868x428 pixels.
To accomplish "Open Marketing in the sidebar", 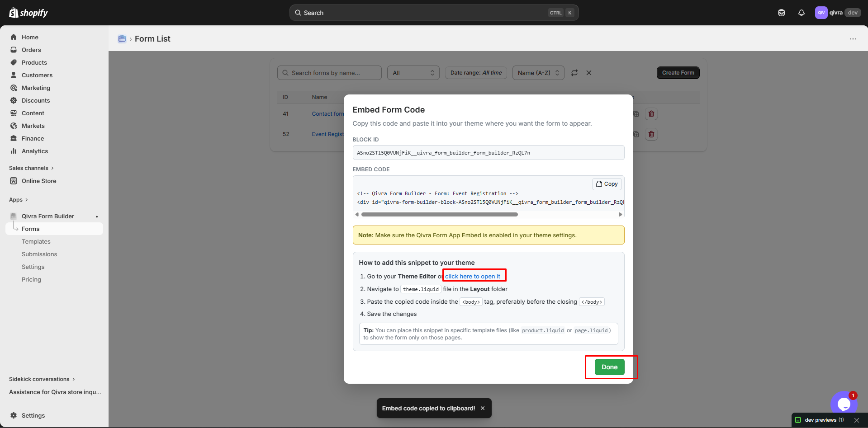I will point(36,88).
